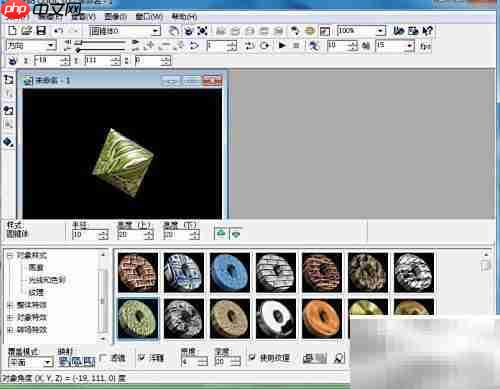Open the 15 fps frame rate dropdown
This screenshot has width=500, height=389.
coord(410,45)
